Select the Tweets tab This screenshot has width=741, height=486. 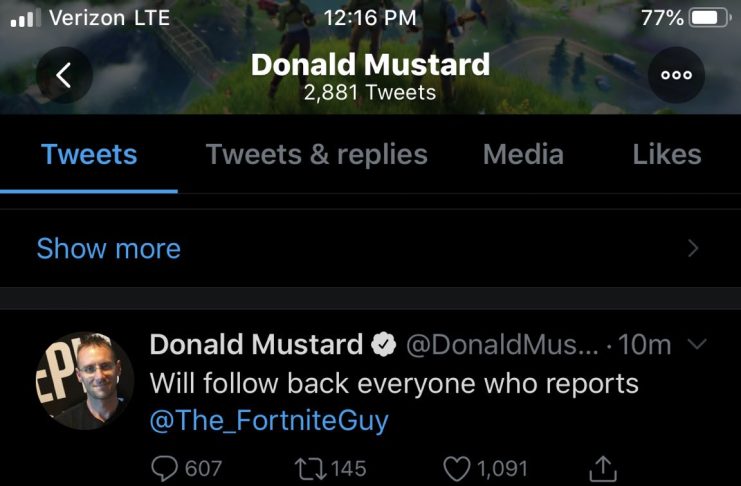pyautogui.click(x=89, y=155)
